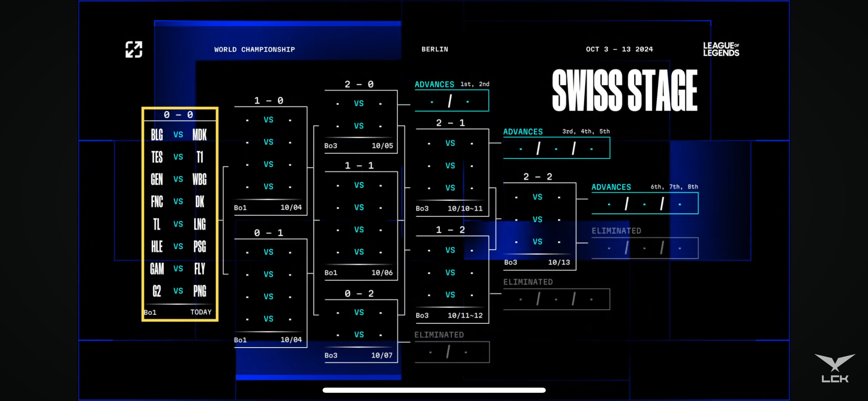The image size is (868, 401).
Task: Click the 10/13 date in 2-2 box
Action: 559,262
